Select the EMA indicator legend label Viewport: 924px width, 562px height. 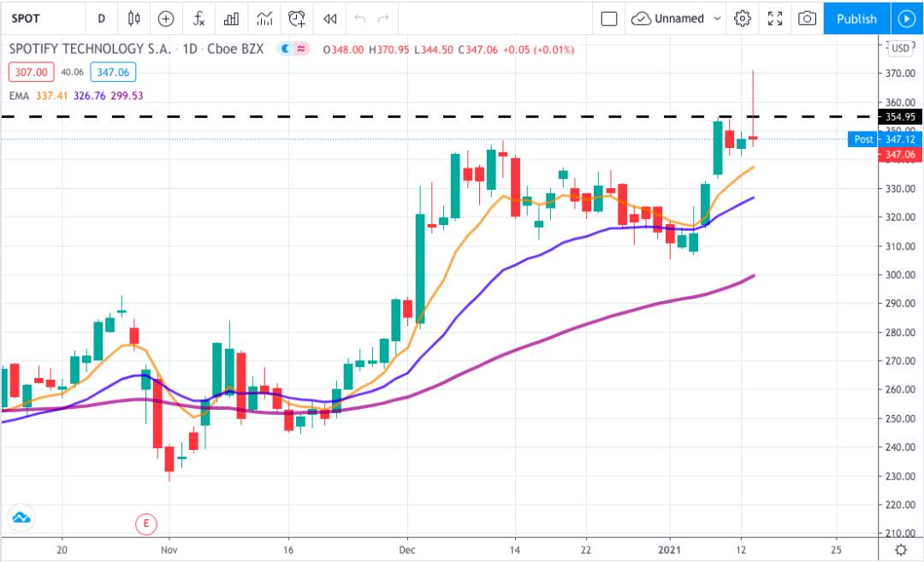click(19, 96)
